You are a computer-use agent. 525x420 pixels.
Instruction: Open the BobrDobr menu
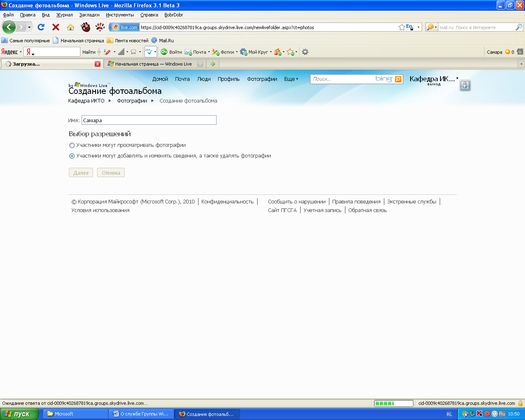pyautogui.click(x=173, y=15)
